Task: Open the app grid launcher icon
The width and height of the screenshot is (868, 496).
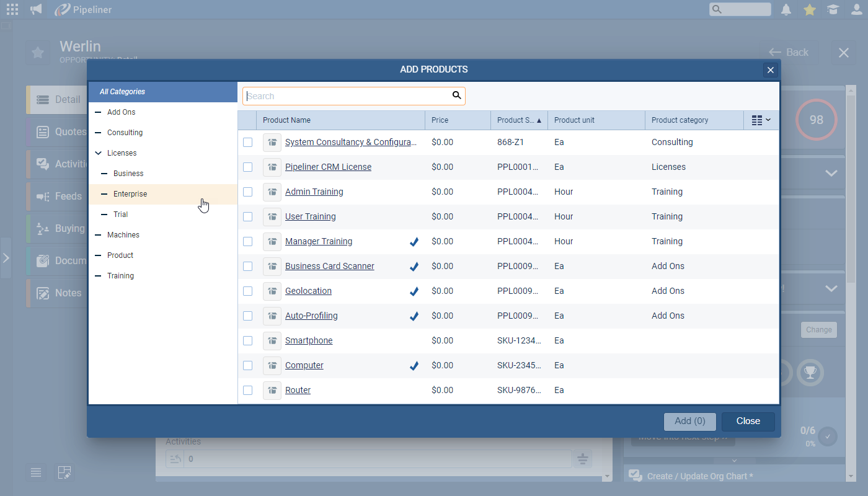Action: tap(12, 9)
